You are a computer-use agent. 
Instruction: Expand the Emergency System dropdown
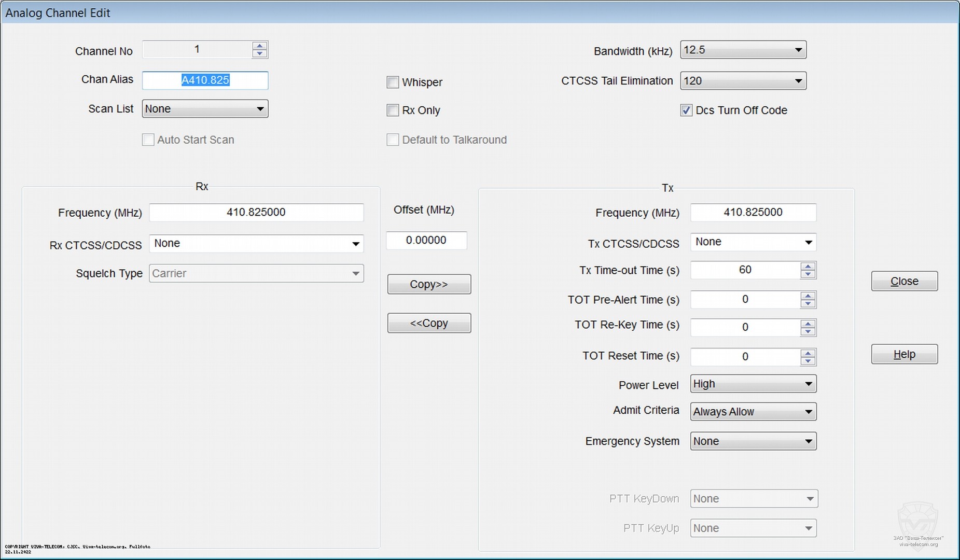(x=753, y=441)
